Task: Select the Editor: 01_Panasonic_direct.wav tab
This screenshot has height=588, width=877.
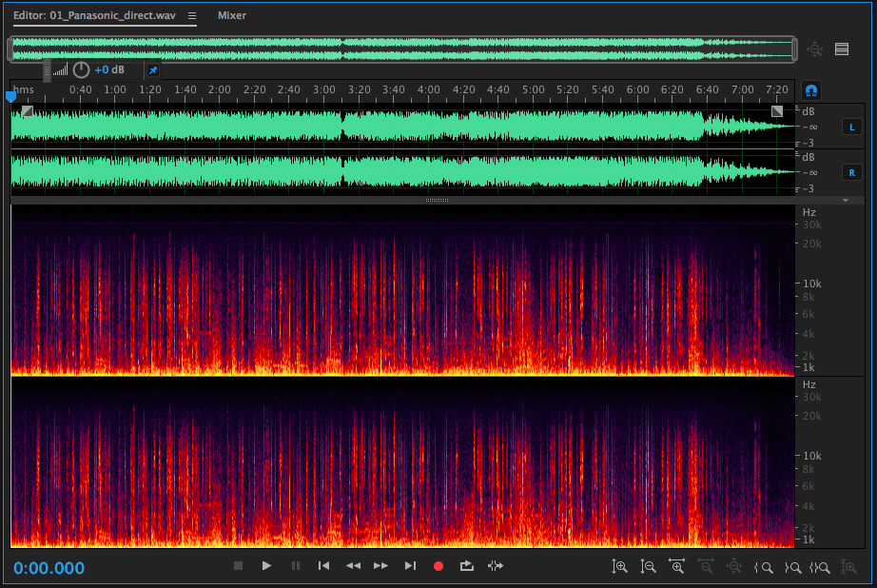Action: [94, 15]
